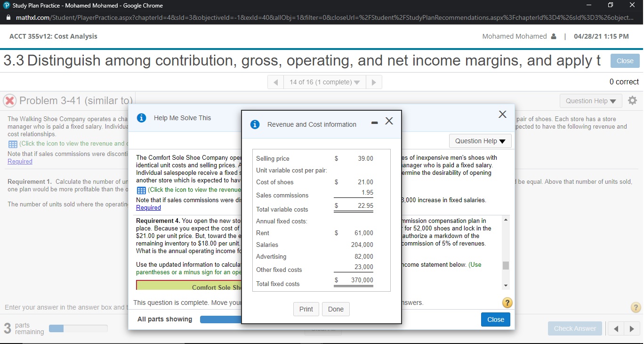
Task: Click scroll up arrow in help dialog scrollbar
Action: (506, 220)
